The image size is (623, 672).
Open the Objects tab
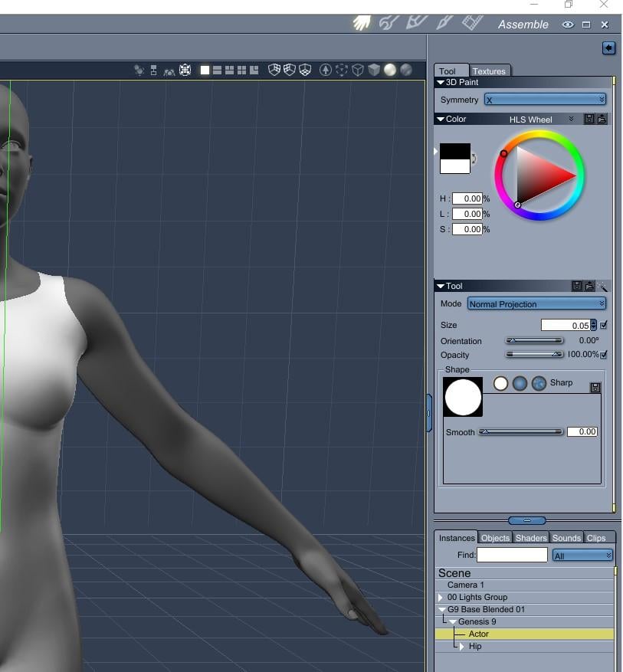pyautogui.click(x=495, y=538)
